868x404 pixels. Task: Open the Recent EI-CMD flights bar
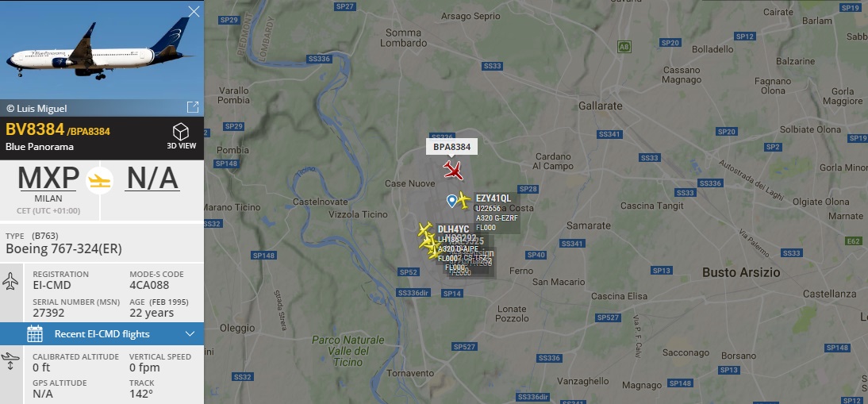(102, 333)
